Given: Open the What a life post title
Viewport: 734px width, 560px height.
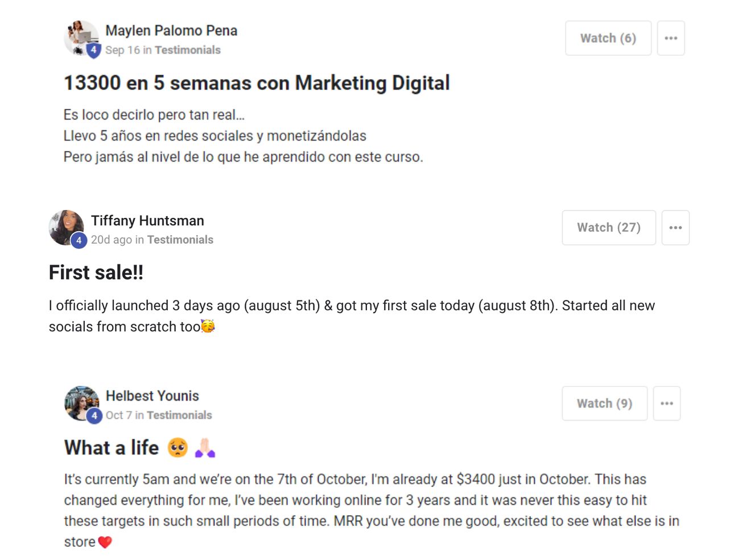Looking at the screenshot, I should [x=112, y=448].
